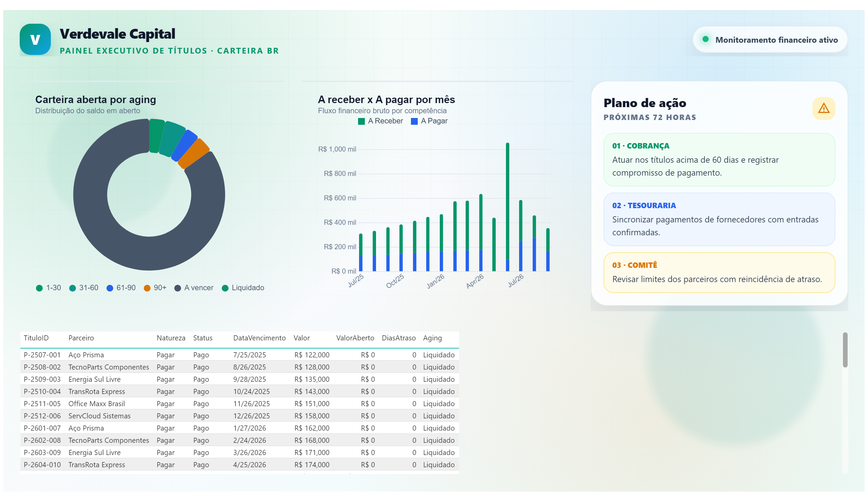Select the 90+ aging legend entry

point(155,288)
